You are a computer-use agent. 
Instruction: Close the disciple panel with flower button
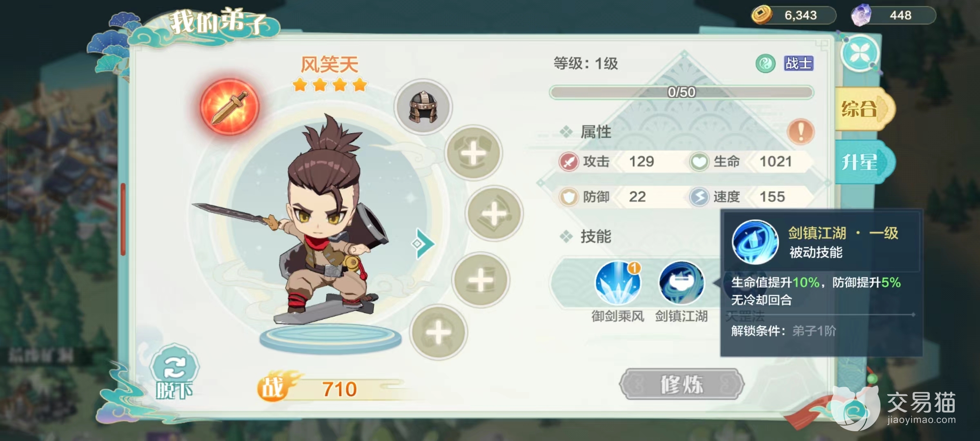tap(860, 54)
